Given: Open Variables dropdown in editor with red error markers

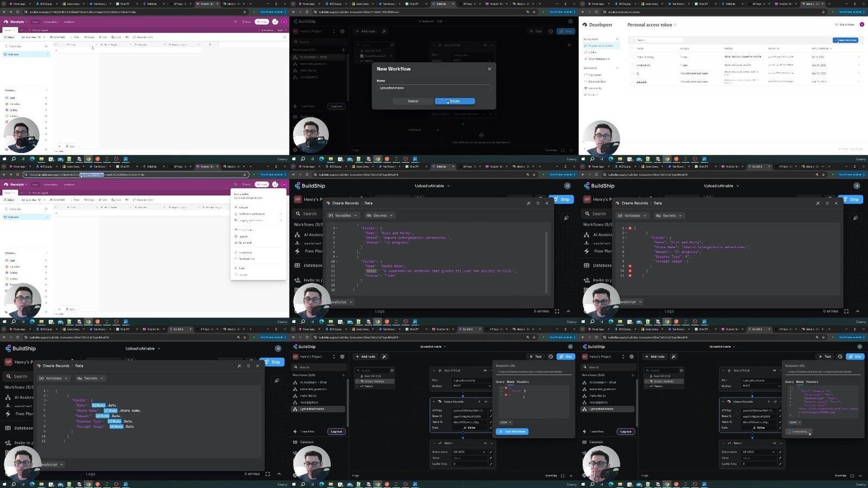Looking at the screenshot, I should click(633, 216).
